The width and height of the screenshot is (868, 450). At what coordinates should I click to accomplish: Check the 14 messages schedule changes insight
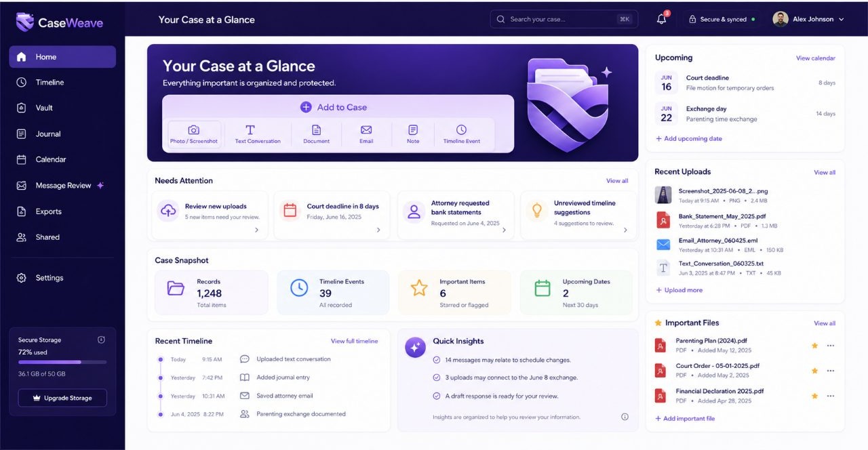[x=437, y=360]
